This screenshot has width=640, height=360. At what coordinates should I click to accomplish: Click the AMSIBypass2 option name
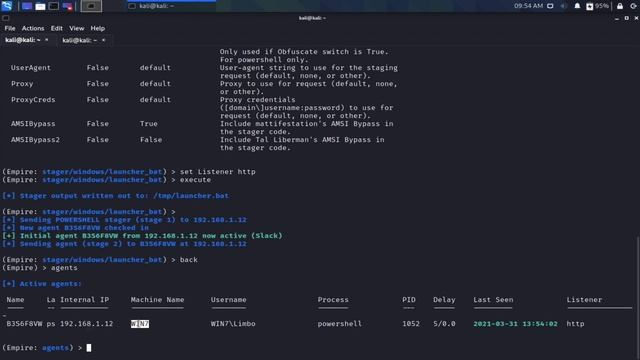tap(35, 140)
